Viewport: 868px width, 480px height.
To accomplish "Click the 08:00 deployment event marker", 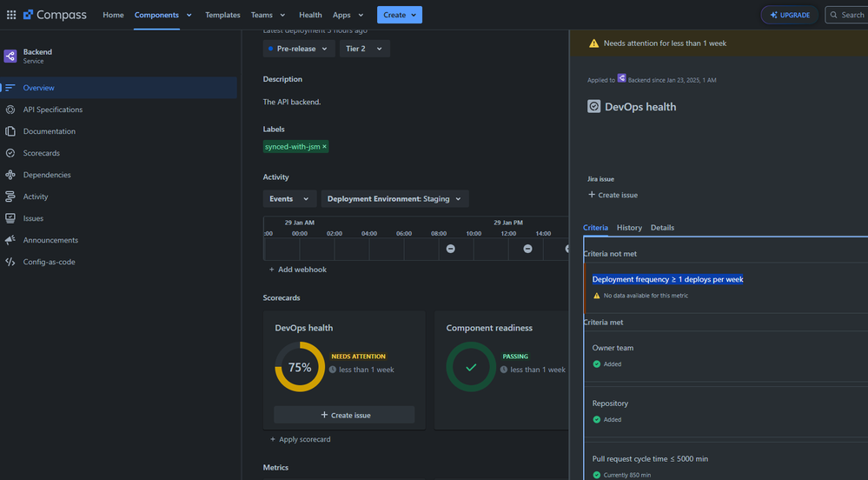I will pyautogui.click(x=451, y=249).
